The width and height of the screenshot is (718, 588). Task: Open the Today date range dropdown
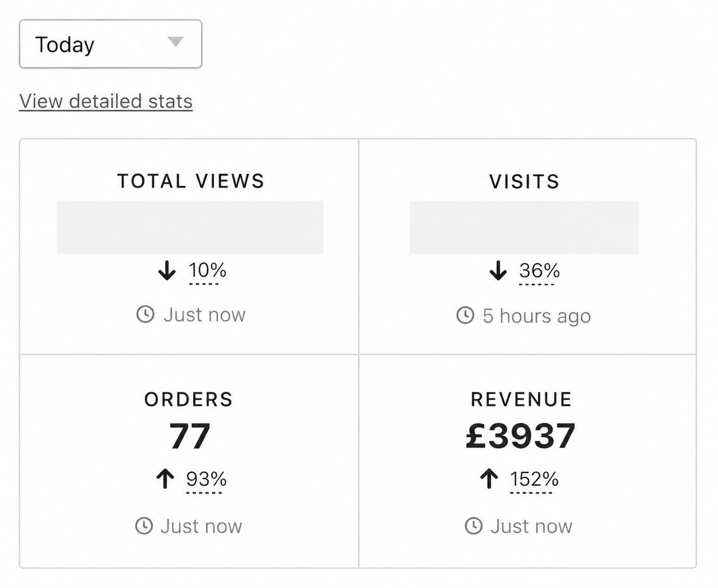click(111, 44)
